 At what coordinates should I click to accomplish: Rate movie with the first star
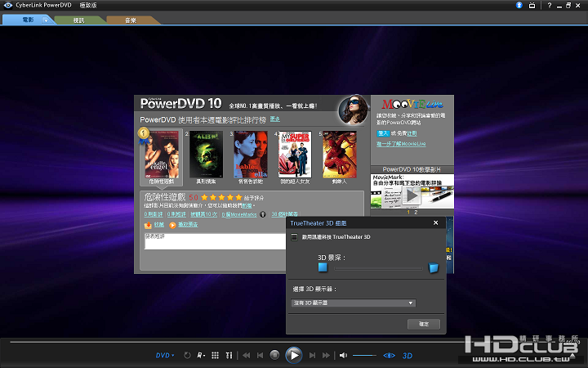[204, 197]
